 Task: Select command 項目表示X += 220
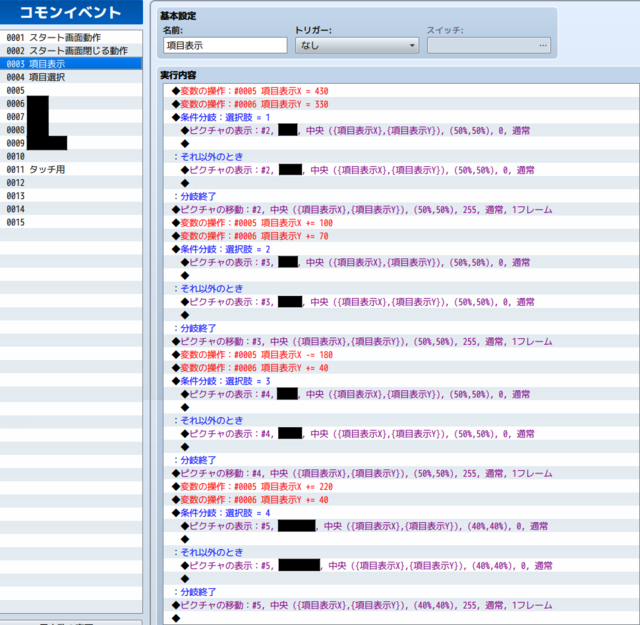[402, 486]
